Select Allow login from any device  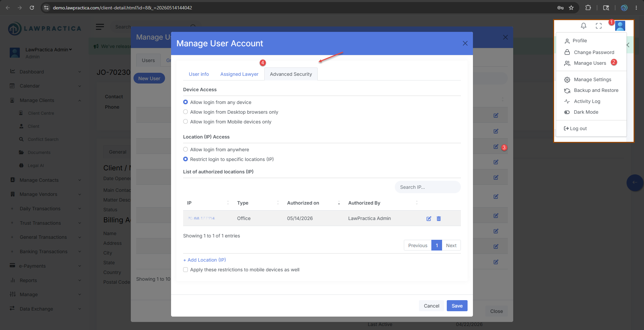(x=185, y=102)
